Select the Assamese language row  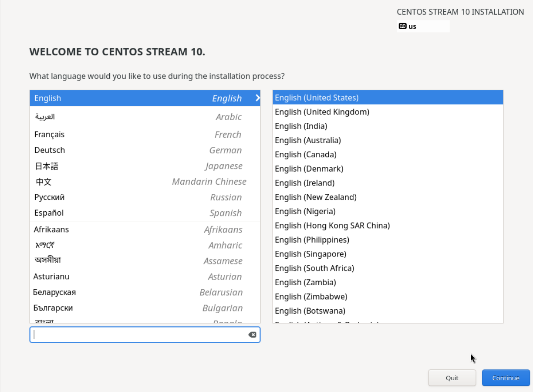pyautogui.click(x=145, y=261)
